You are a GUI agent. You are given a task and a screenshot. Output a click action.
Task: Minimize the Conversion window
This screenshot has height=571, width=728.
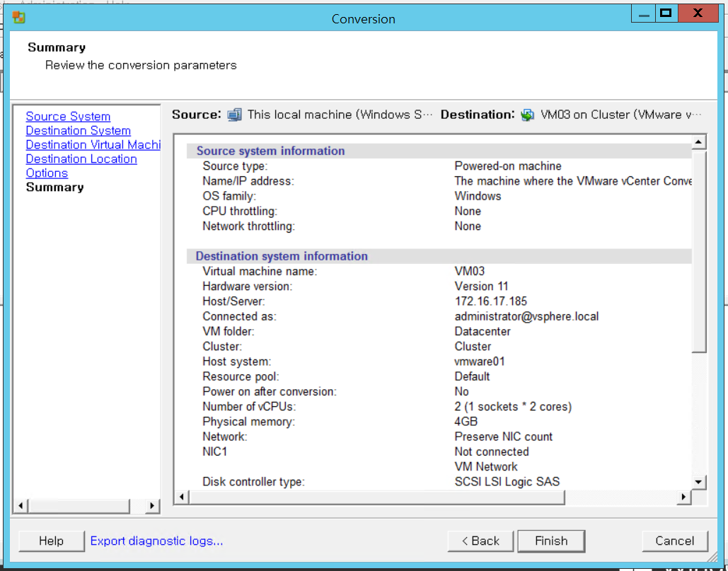pyautogui.click(x=643, y=13)
